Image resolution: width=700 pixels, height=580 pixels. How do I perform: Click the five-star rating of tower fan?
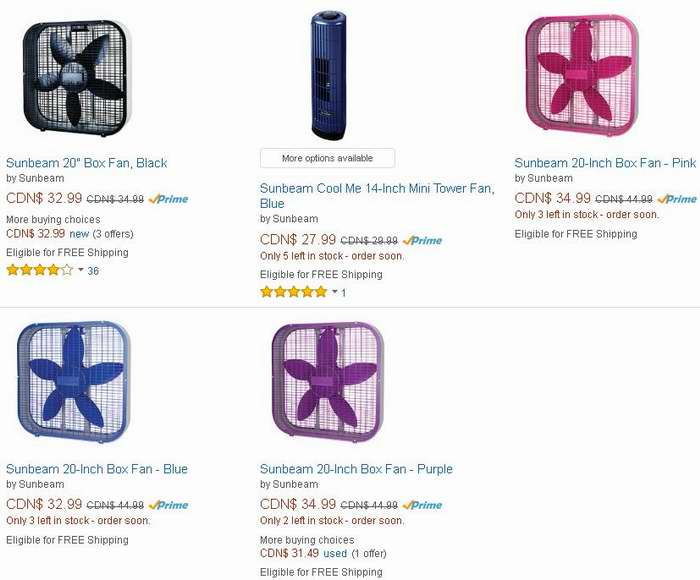pyautogui.click(x=294, y=292)
